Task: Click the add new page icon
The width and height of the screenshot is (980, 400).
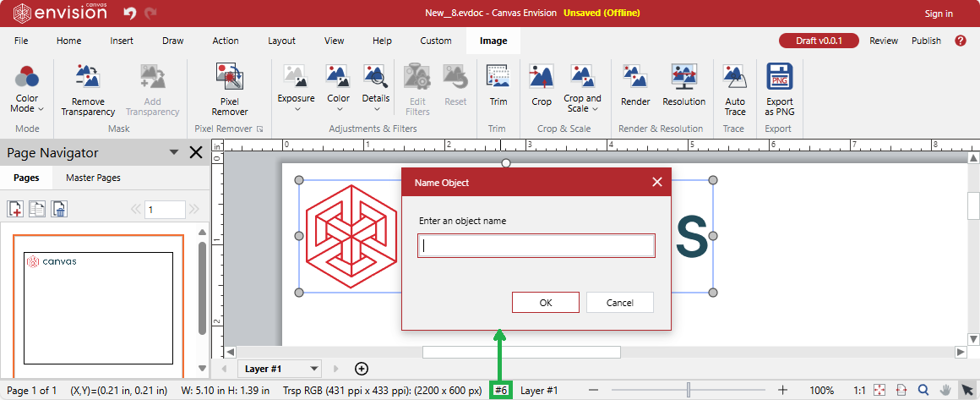Action: point(15,209)
